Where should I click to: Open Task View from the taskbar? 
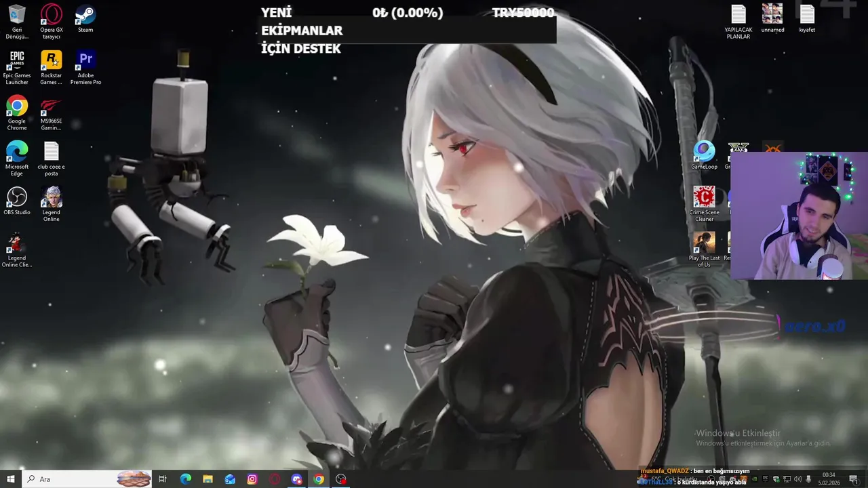coord(163,479)
